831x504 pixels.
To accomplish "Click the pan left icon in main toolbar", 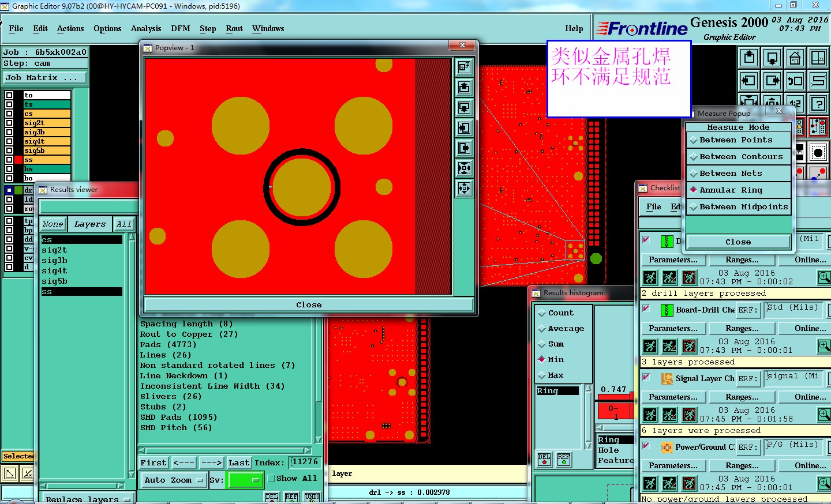I will 749,81.
